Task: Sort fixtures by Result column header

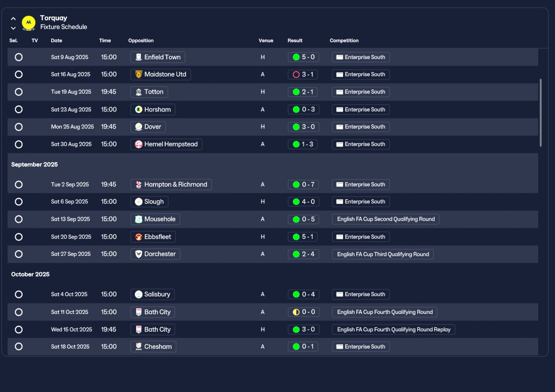Action: click(295, 40)
